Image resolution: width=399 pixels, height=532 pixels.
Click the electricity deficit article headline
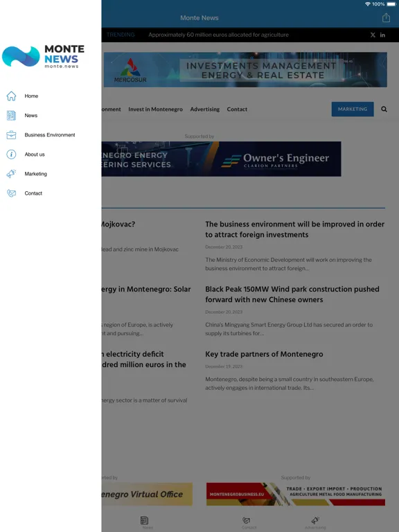pyautogui.click(x=143, y=360)
